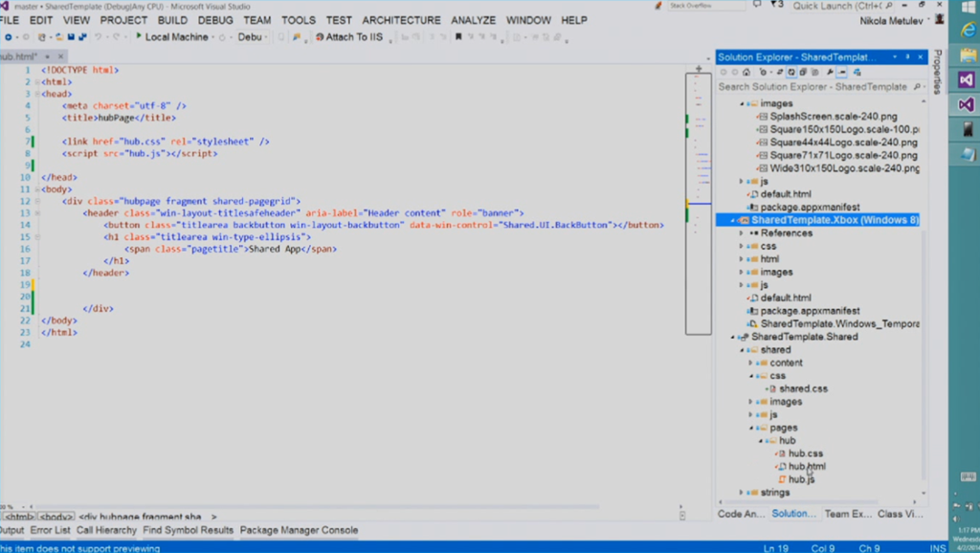This screenshot has height=553, width=980.
Task: Click the Toggle Bookmark toolbar icon
Action: pyautogui.click(x=458, y=37)
